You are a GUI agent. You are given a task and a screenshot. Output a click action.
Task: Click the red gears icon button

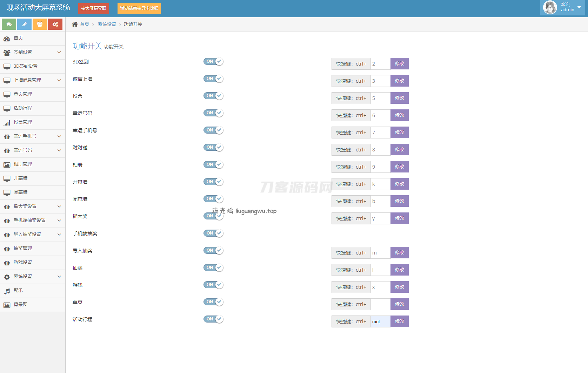[55, 24]
